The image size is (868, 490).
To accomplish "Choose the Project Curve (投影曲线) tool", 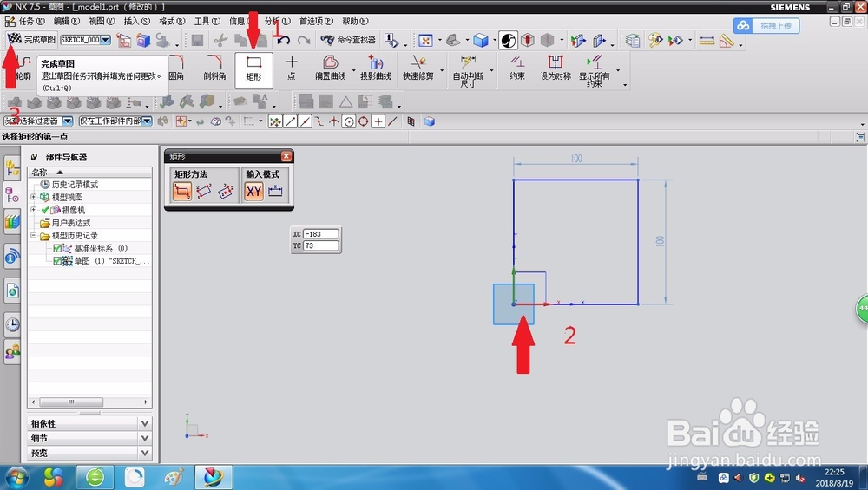I will pos(375,69).
